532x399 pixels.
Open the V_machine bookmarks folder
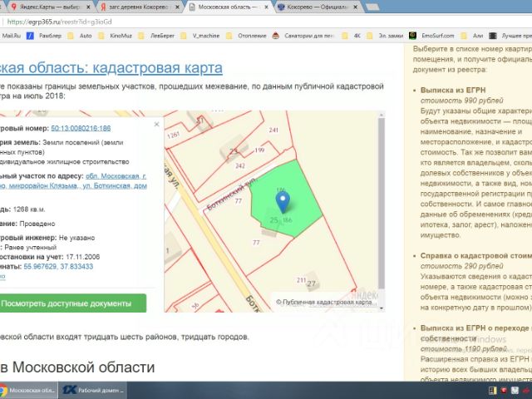200,36
